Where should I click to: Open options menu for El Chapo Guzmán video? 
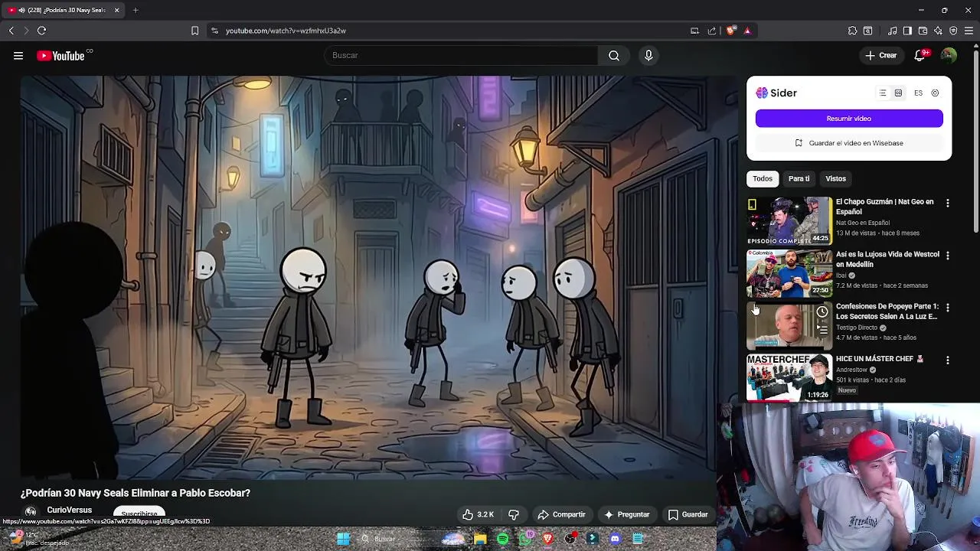click(x=947, y=204)
